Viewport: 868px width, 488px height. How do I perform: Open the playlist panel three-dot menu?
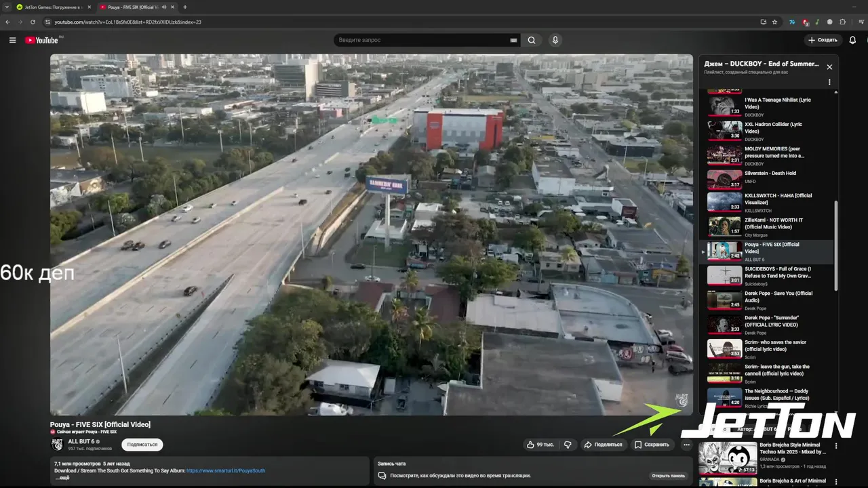click(x=829, y=83)
